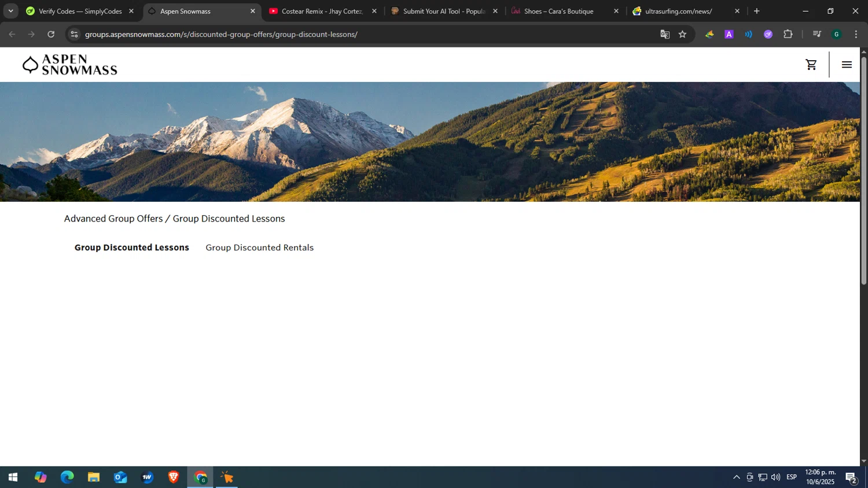The height and width of the screenshot is (488, 868).
Task: Open Microsoft Edge from taskbar
Action: pos(67,477)
